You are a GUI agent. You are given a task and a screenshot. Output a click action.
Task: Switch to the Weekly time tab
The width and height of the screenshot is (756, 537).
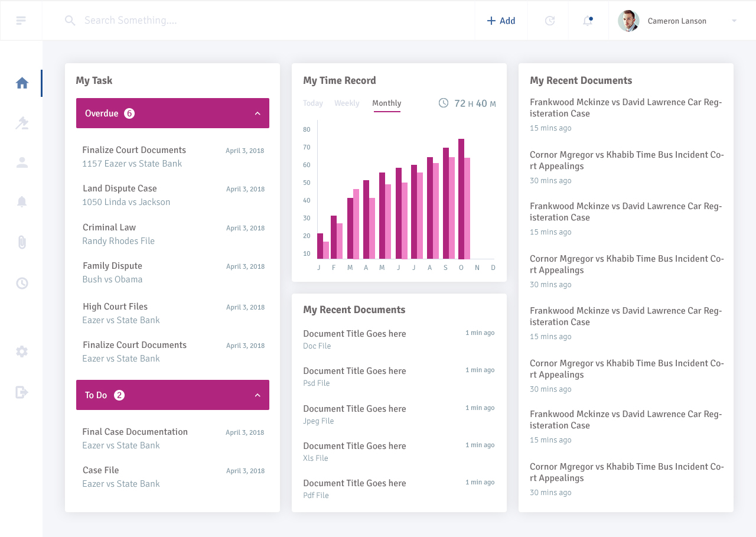pos(347,103)
